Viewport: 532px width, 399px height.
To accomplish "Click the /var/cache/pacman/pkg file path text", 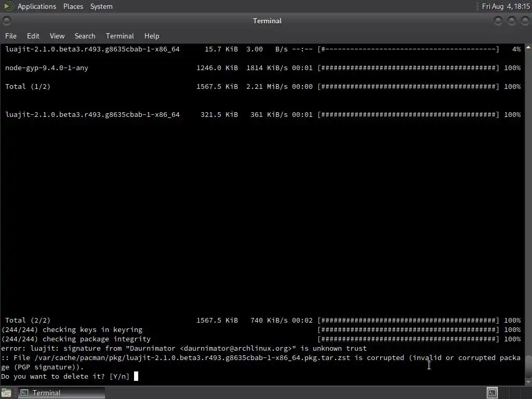I will coord(192,357).
